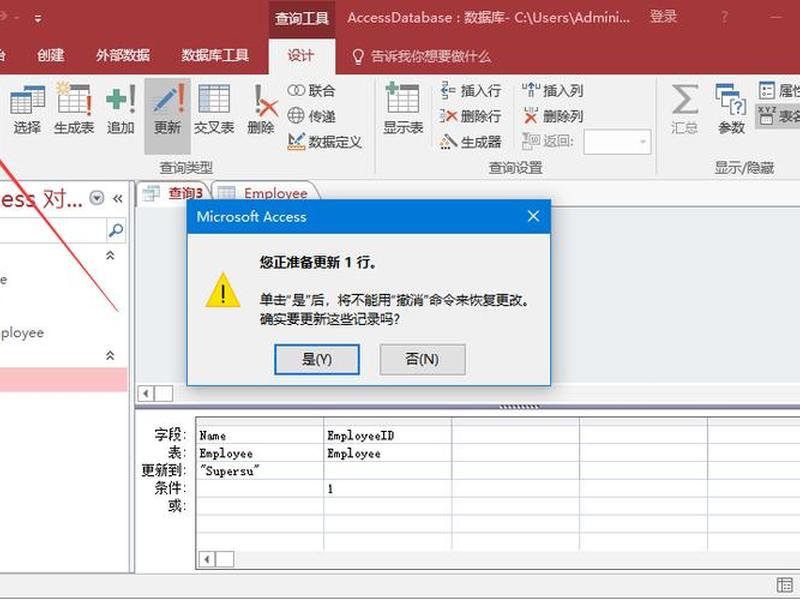Viewport: 800px width, 600px height.
Task: Select the 联合 union query option
Action: pos(311,91)
